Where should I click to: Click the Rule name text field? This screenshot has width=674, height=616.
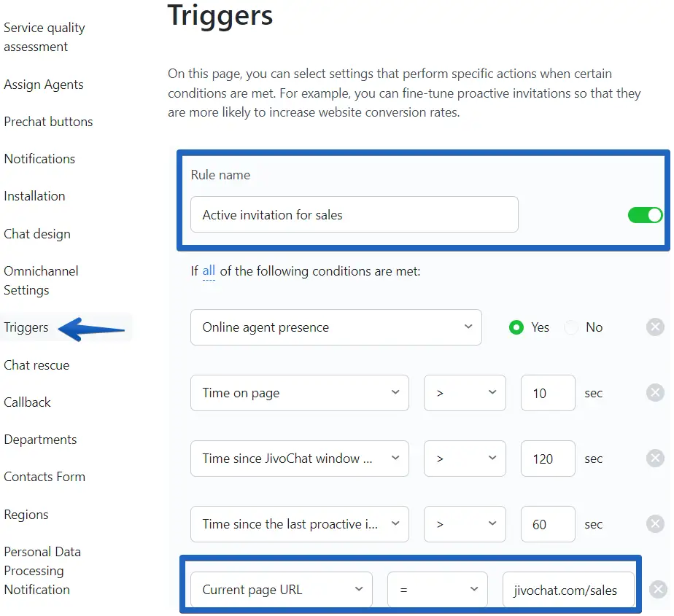click(x=355, y=215)
